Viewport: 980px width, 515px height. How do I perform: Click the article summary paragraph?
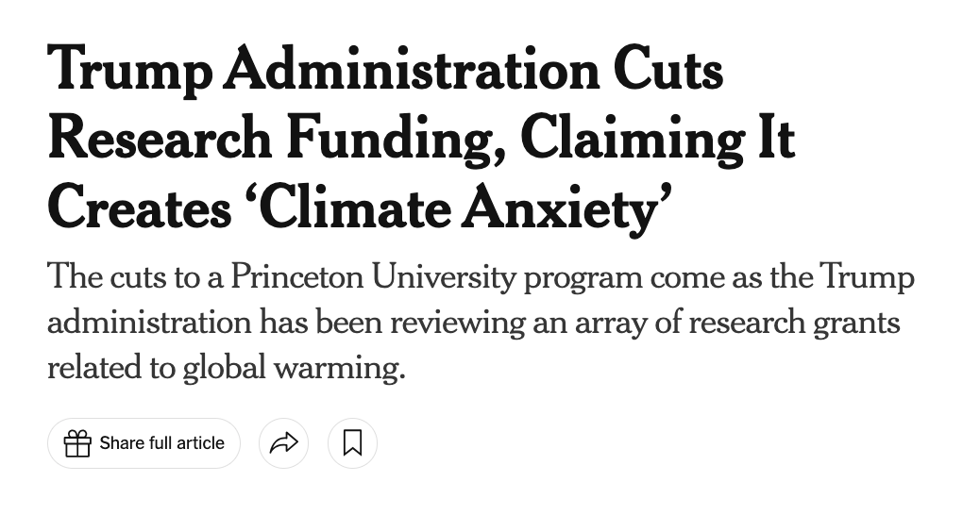pyautogui.click(x=482, y=322)
